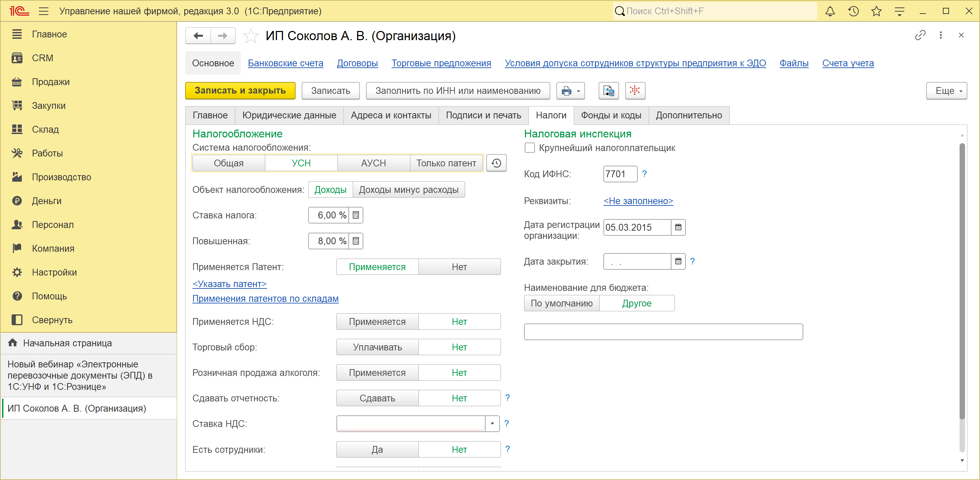
Task: Show help for Есть сотрудники option
Action: click(507, 449)
